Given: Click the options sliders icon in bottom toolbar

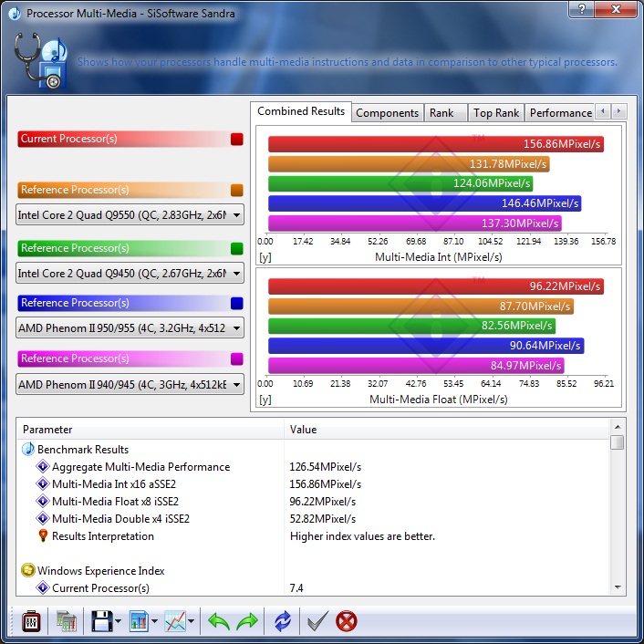Looking at the screenshot, I should click(x=31, y=621).
